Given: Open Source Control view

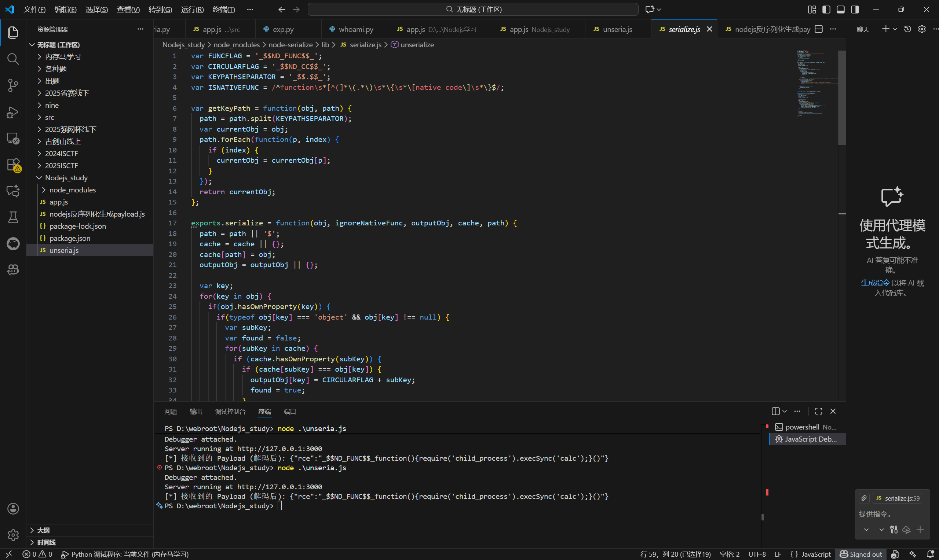Looking at the screenshot, I should pos(13,85).
